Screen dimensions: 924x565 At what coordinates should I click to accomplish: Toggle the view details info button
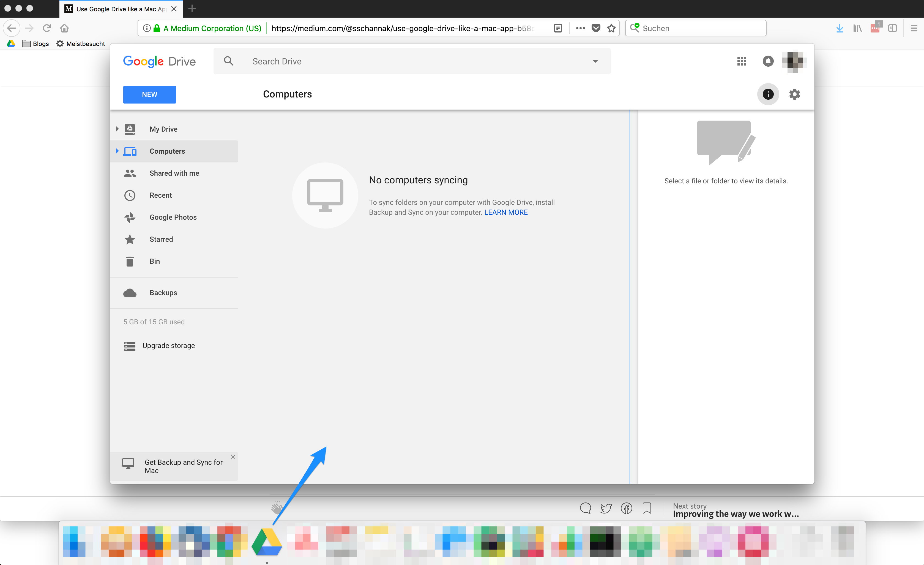pyautogui.click(x=768, y=94)
